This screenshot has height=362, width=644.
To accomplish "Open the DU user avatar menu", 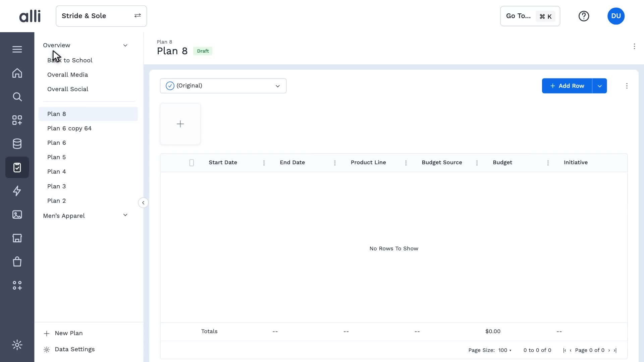I will (616, 16).
